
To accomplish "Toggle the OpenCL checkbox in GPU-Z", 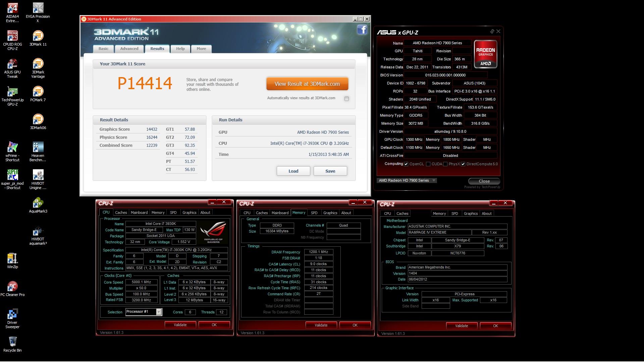I will click(406, 164).
